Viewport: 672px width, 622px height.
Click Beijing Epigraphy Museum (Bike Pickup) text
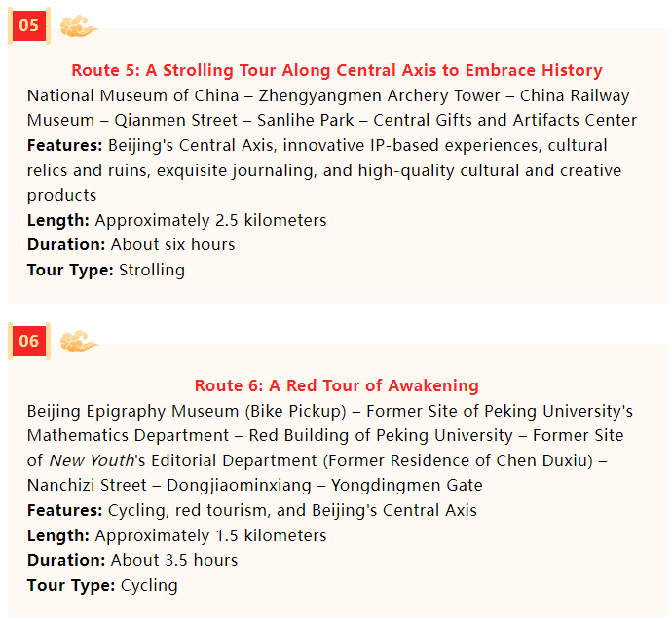coord(186,411)
